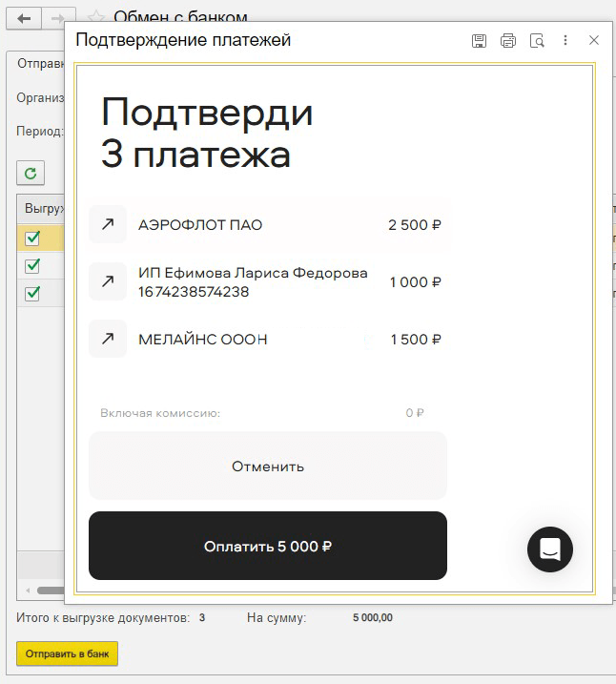Viewport: 616px width, 684px height.
Task: Click the yellow Отправить в банк button
Action: tap(67, 653)
